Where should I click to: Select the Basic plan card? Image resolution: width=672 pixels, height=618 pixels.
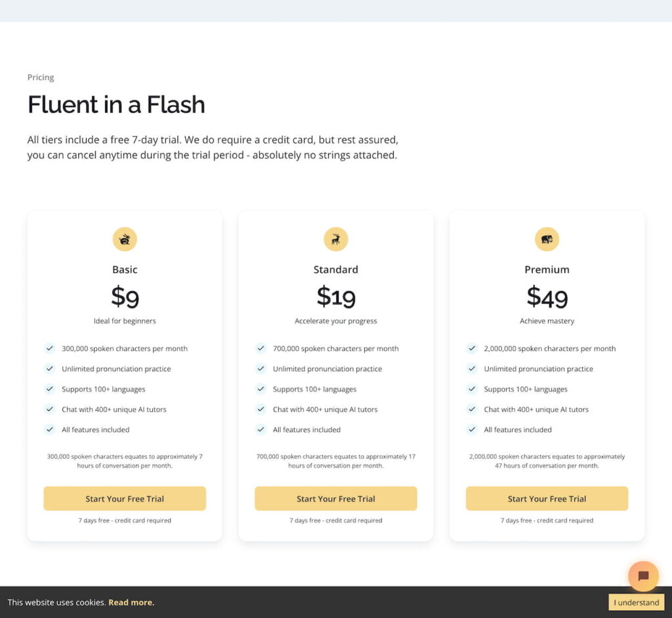click(125, 270)
